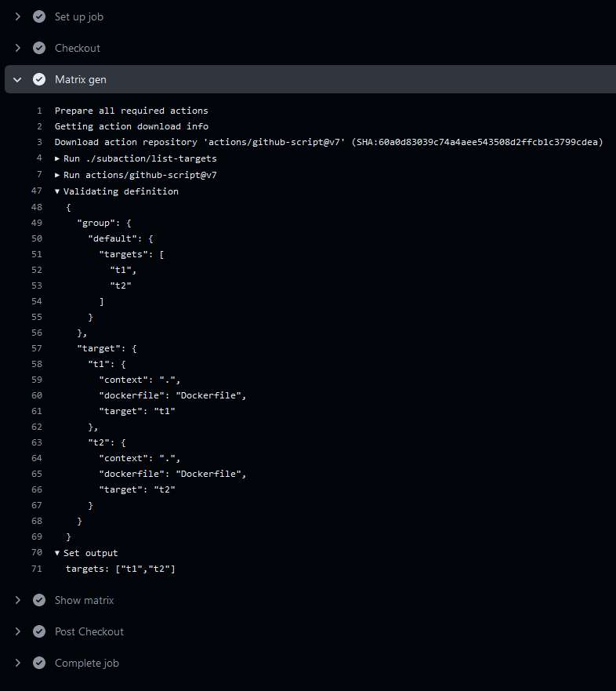Expand the Show matrix step chevron
616x691 pixels.
coord(18,600)
